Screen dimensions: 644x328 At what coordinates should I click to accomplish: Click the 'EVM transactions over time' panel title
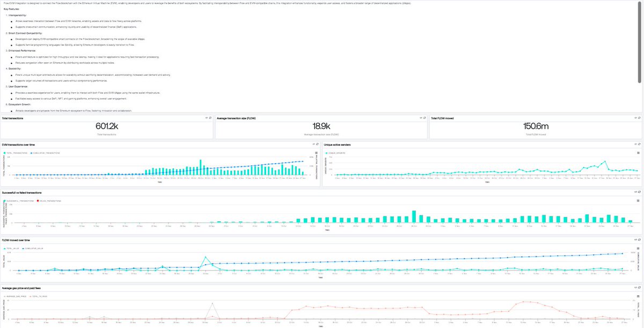click(19, 144)
